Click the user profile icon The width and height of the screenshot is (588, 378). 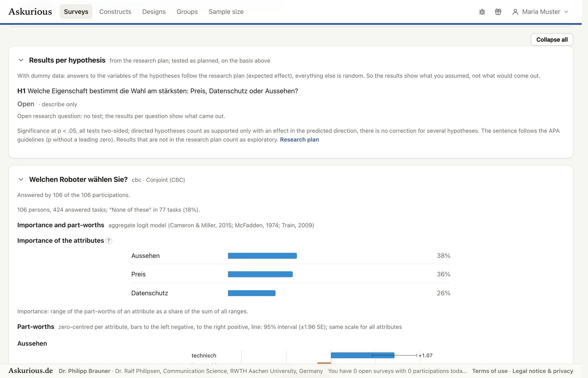pyautogui.click(x=515, y=12)
